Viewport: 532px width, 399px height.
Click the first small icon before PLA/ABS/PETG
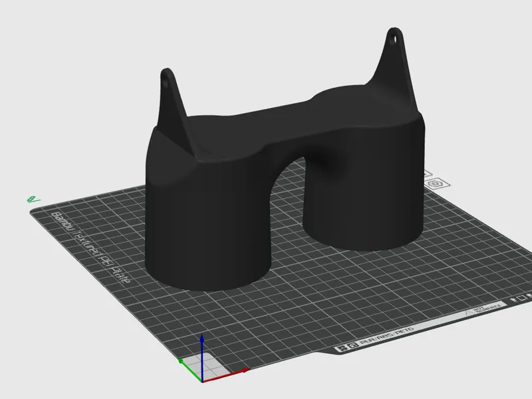342,347
